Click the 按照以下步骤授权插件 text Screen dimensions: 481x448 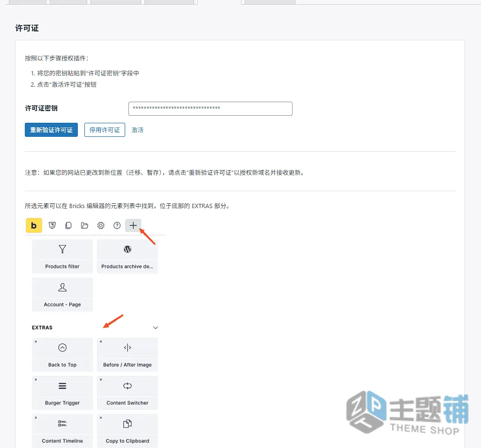point(57,58)
